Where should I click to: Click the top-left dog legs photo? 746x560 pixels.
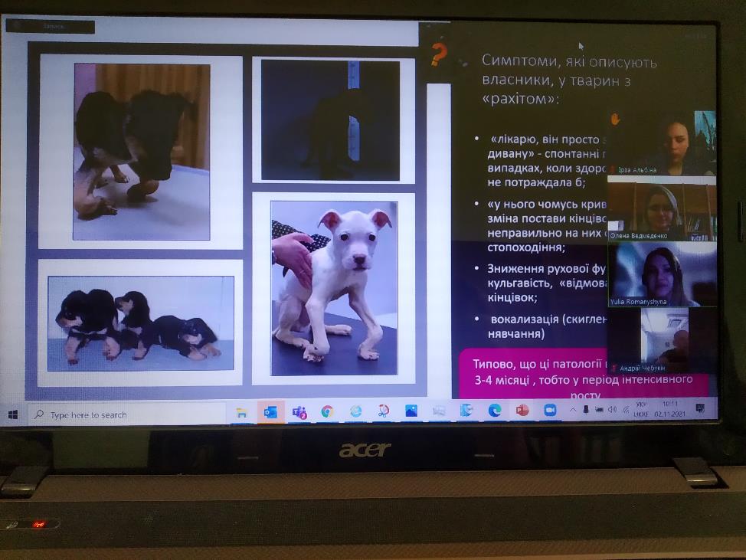point(142,152)
